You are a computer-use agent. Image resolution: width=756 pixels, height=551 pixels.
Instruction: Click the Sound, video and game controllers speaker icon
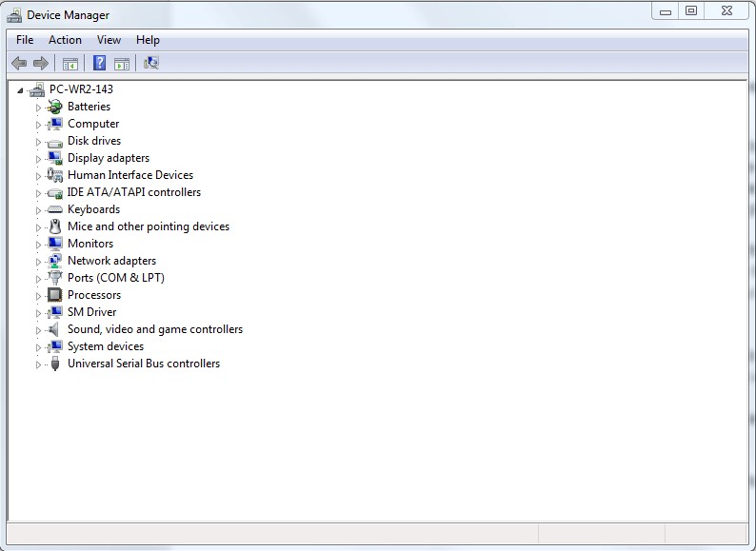pyautogui.click(x=54, y=329)
